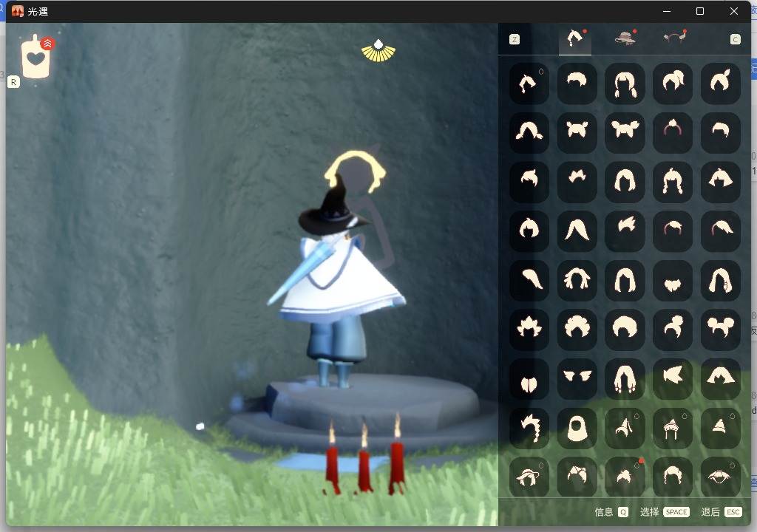The height and width of the screenshot is (532, 757).
Task: Pick the single diagonal long ponytail
Action: (529, 281)
